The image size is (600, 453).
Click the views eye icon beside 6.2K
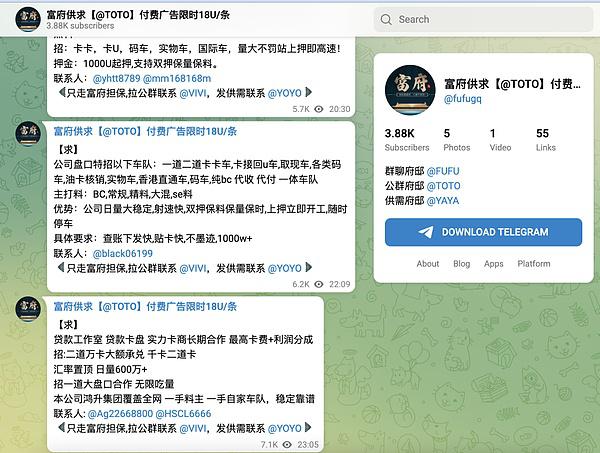(318, 284)
